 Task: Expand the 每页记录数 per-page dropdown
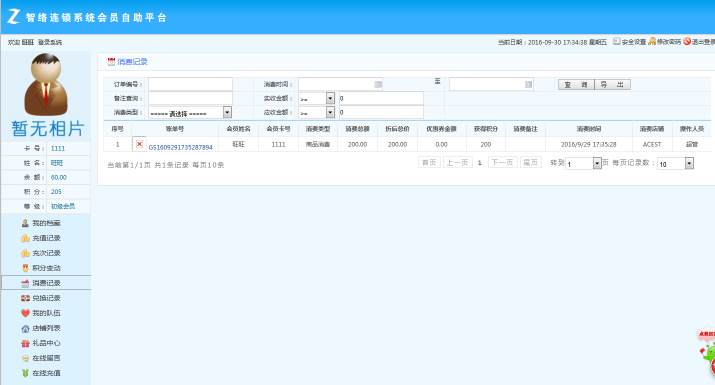pos(689,163)
